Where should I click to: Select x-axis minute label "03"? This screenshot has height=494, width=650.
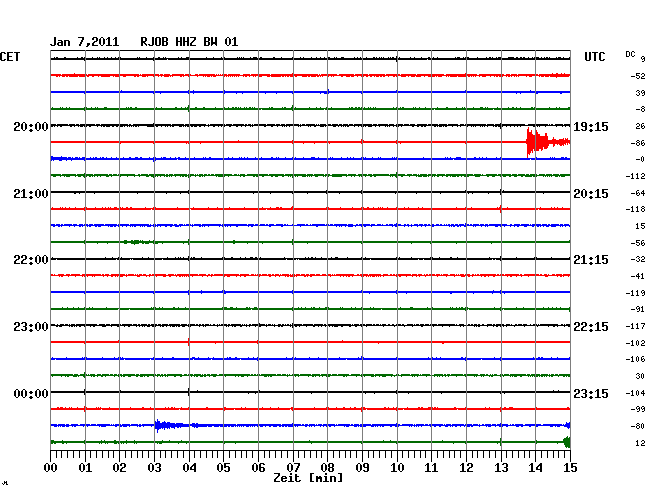coord(154,468)
